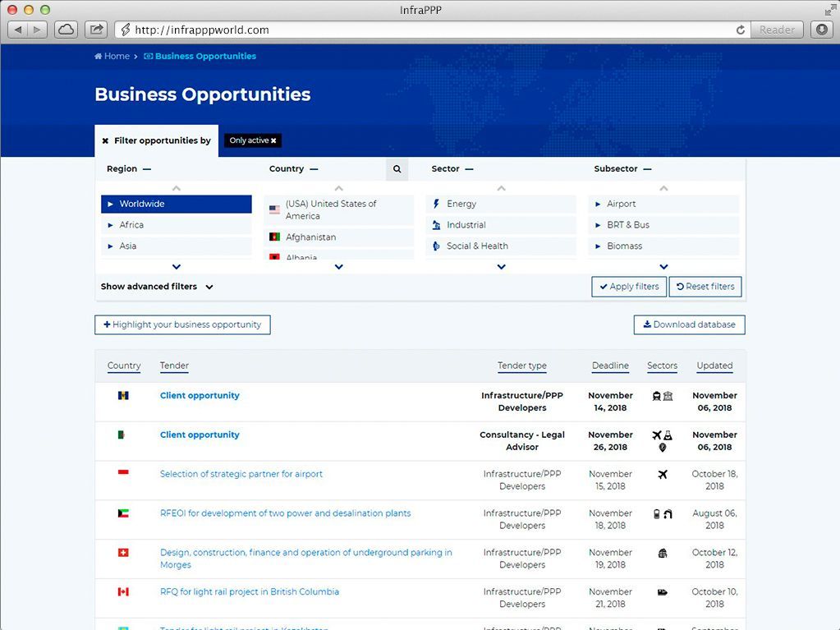840x630 pixels.
Task: Click the Download database button
Action: [x=689, y=324]
